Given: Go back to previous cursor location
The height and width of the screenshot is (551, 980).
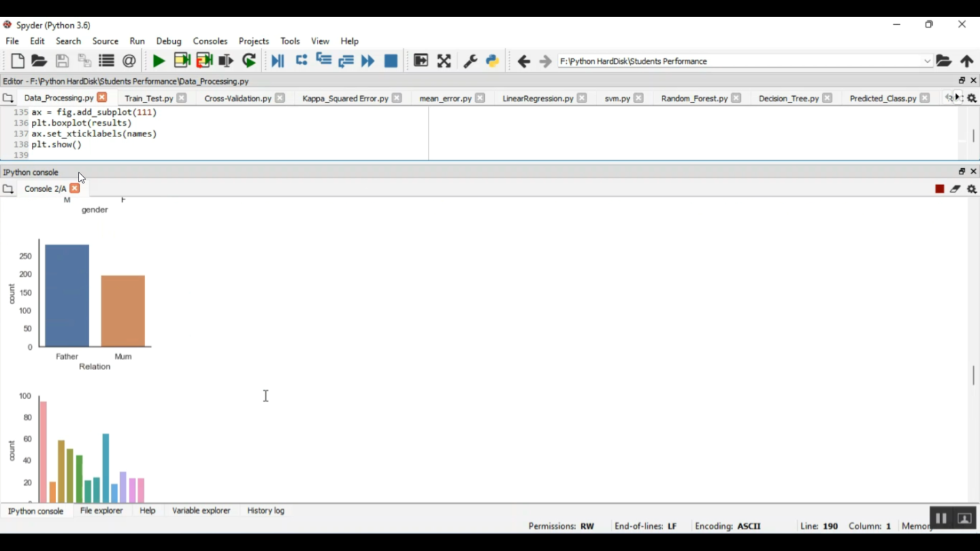Looking at the screenshot, I should (x=523, y=61).
